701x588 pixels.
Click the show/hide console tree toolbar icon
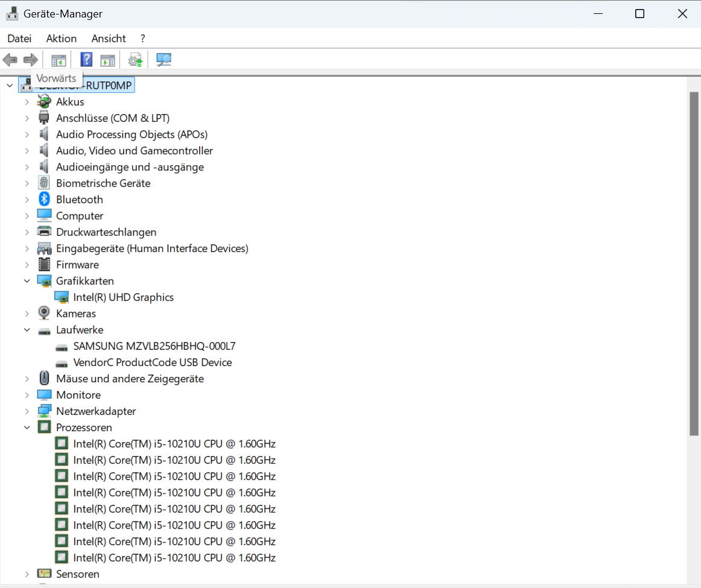pos(59,60)
